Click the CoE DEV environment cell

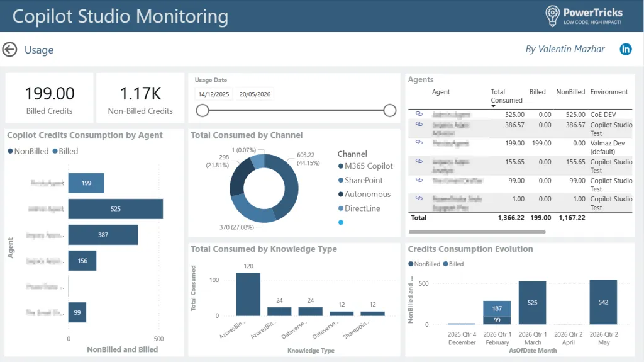pyautogui.click(x=603, y=115)
